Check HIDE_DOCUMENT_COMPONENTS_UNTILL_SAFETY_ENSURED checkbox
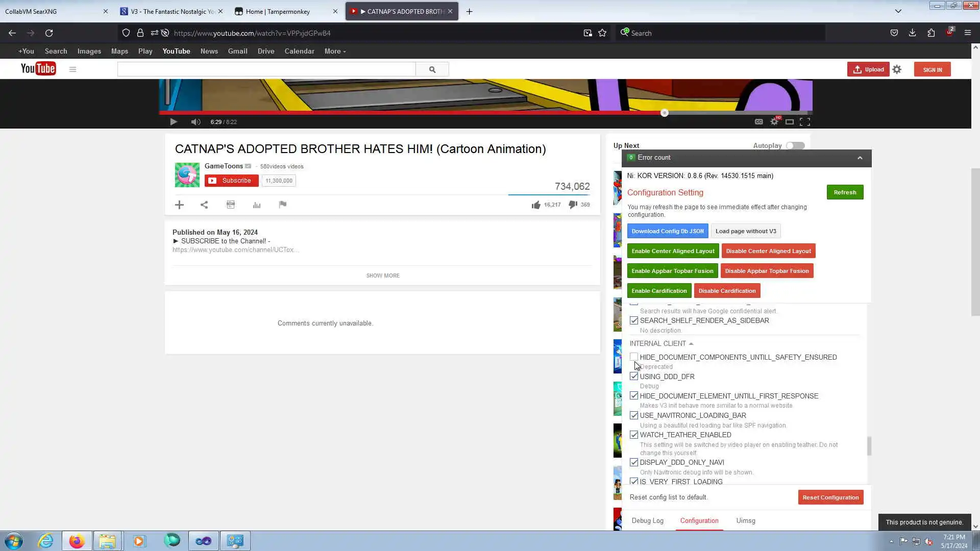This screenshot has width=980, height=551. tap(634, 357)
